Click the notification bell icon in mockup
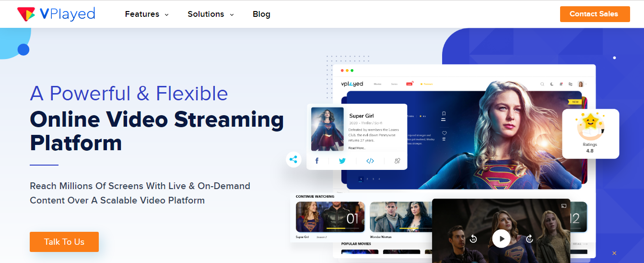 coord(561,84)
